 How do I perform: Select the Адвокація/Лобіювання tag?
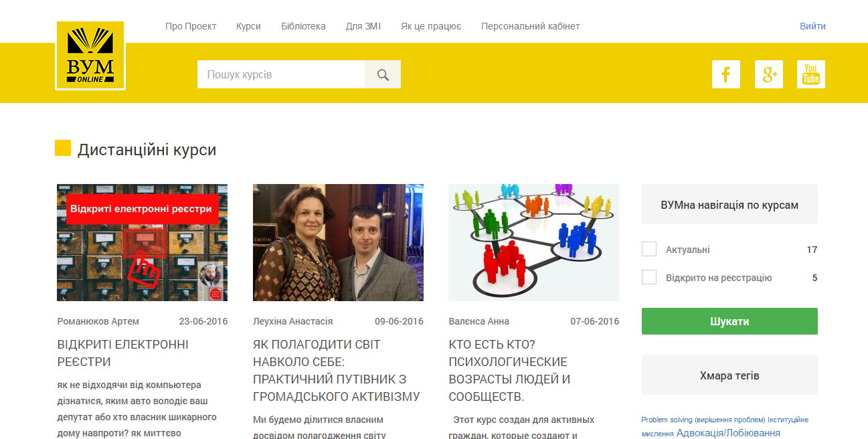[728, 433]
